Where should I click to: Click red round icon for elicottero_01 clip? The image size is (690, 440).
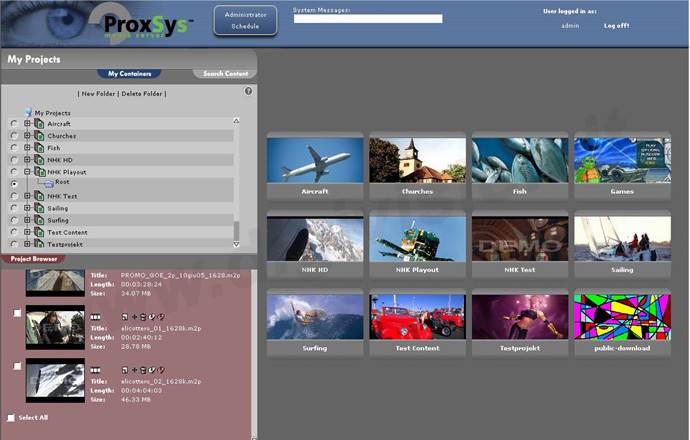click(161, 317)
